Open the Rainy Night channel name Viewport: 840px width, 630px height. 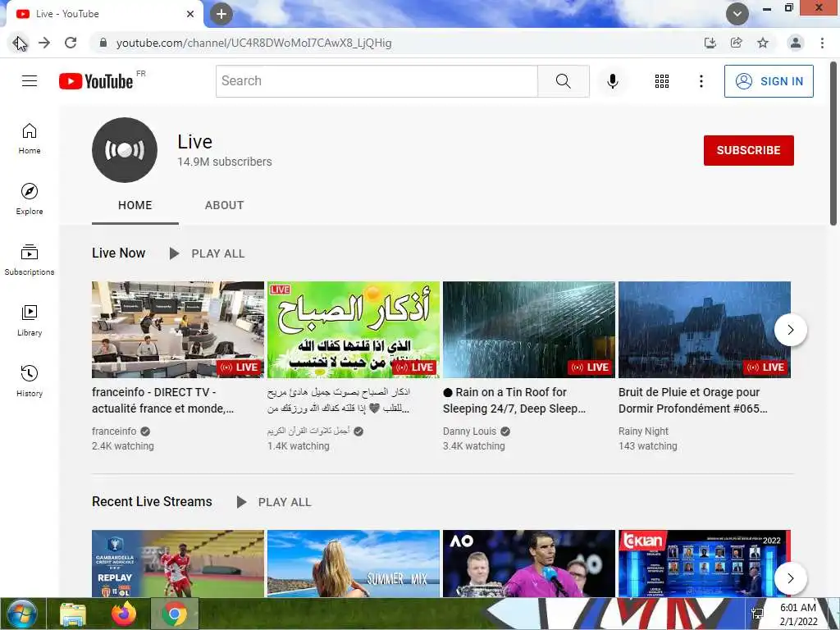click(x=643, y=431)
